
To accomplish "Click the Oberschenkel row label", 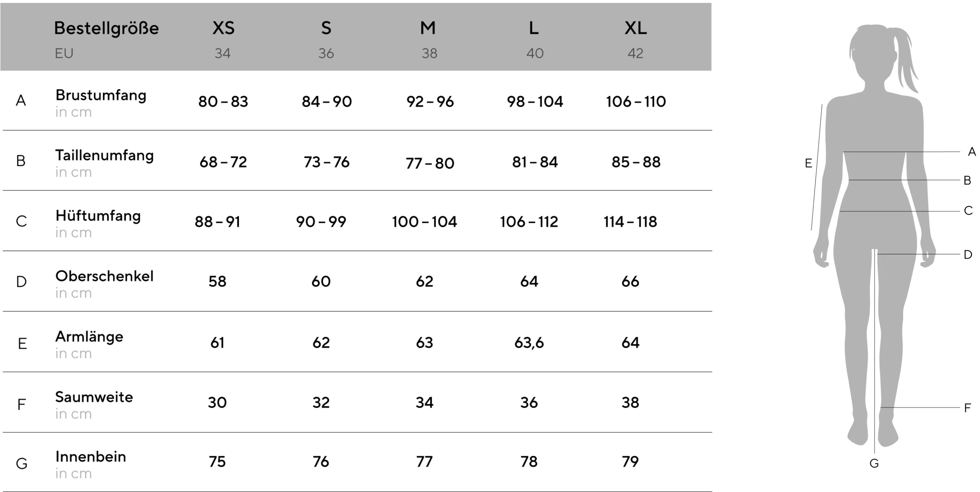I will 104,276.
